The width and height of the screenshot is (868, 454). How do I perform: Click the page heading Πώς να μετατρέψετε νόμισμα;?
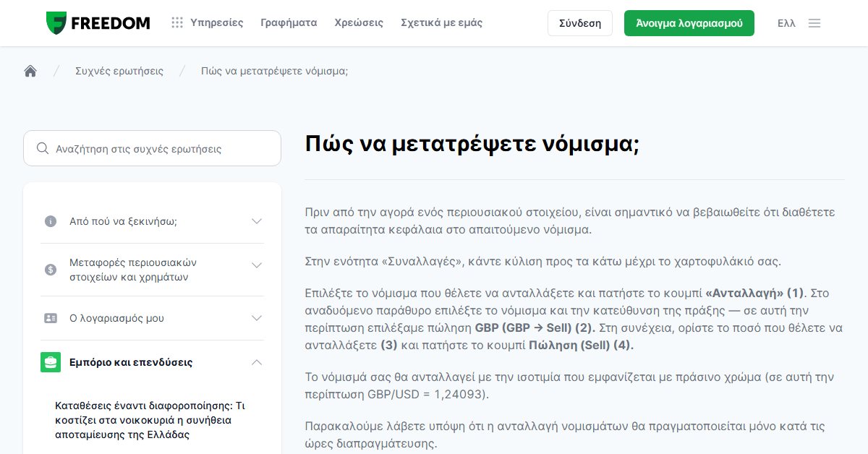pyautogui.click(x=472, y=144)
